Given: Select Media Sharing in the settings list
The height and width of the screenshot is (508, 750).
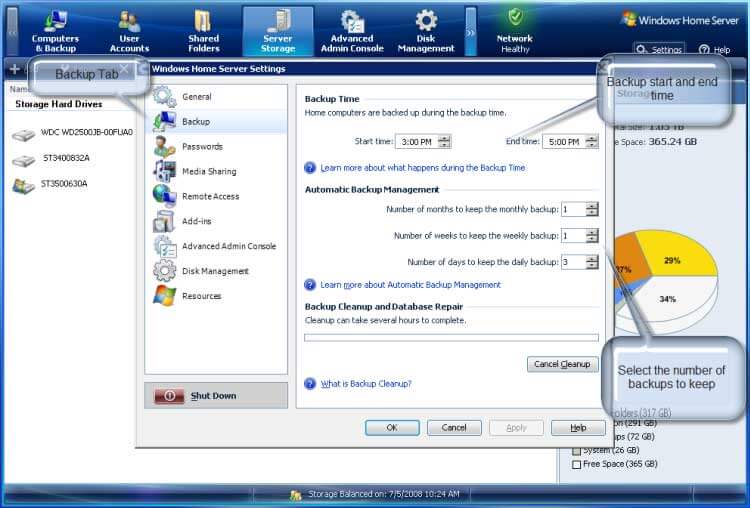Looking at the screenshot, I should pyautogui.click(x=216, y=171).
